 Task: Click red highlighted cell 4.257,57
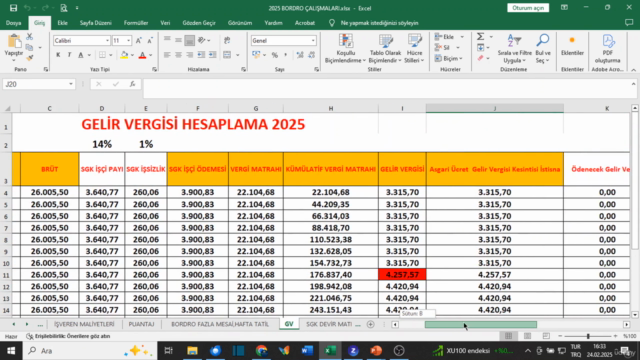click(x=402, y=275)
